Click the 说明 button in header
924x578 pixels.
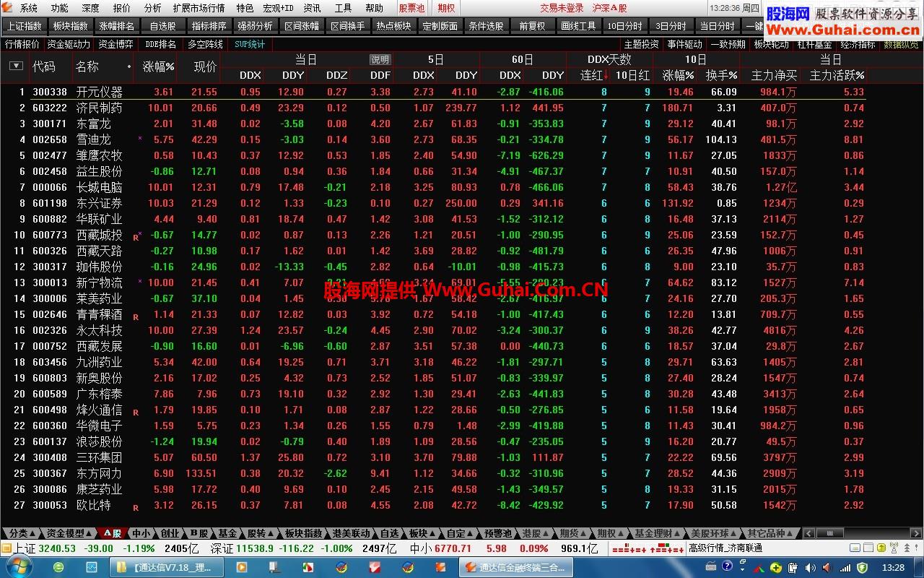click(x=380, y=59)
